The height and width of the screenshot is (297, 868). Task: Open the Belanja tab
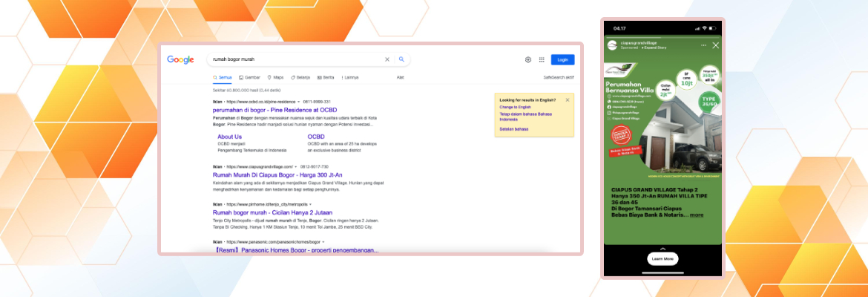[x=300, y=77]
